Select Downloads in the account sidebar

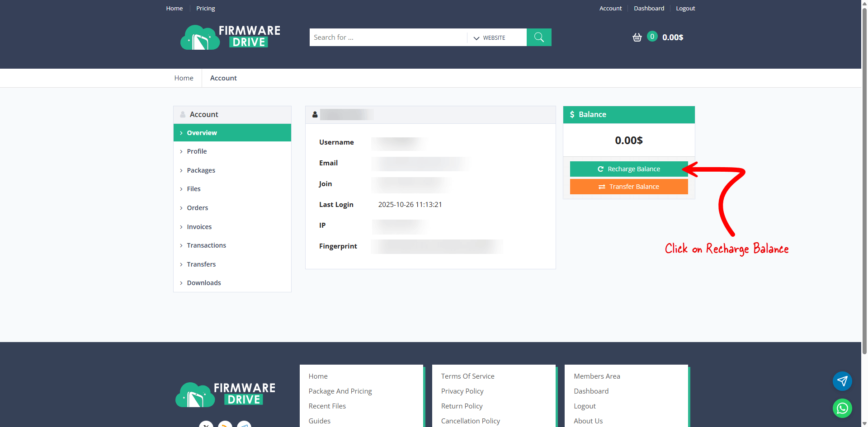203,283
